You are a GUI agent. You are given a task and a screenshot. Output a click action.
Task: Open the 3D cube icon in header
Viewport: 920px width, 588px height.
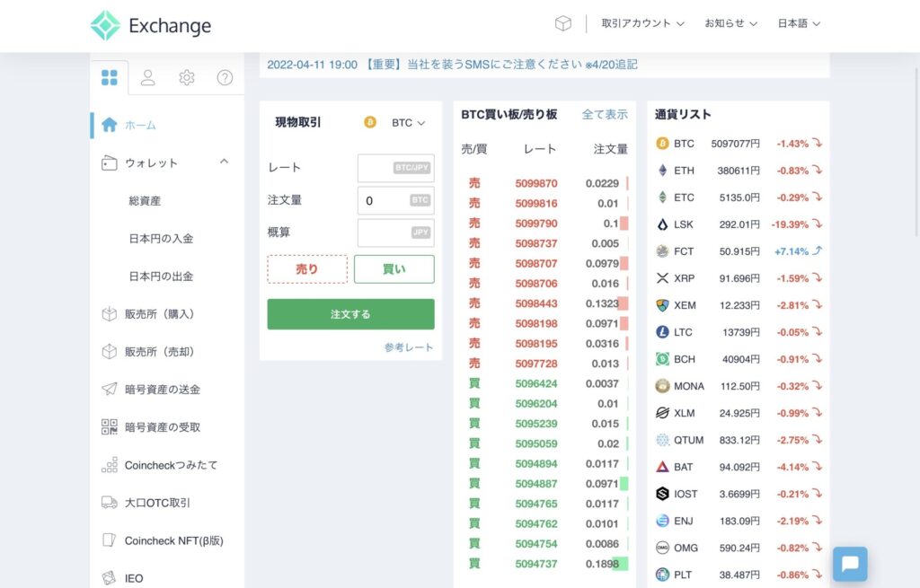[562, 23]
